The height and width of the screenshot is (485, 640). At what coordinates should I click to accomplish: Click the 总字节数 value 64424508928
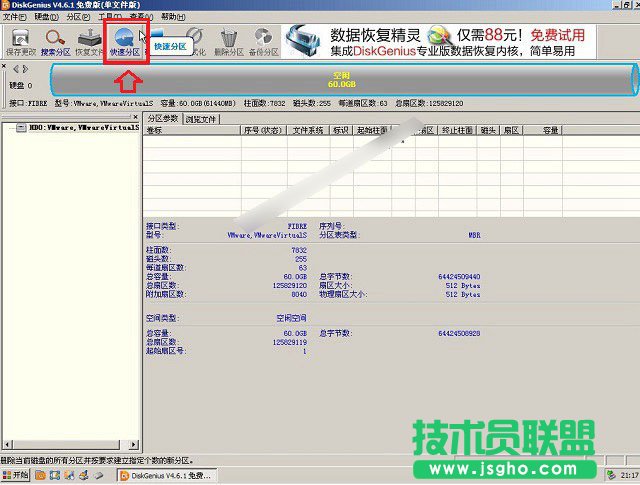[459, 334]
